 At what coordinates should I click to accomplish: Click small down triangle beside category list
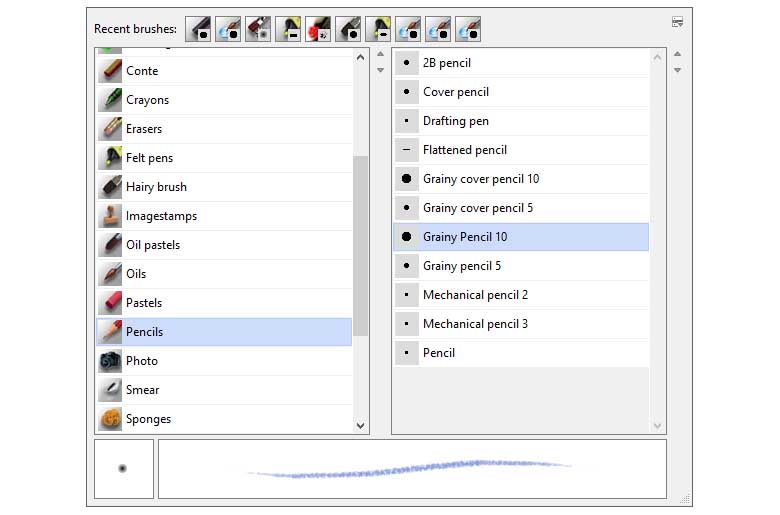(381, 70)
